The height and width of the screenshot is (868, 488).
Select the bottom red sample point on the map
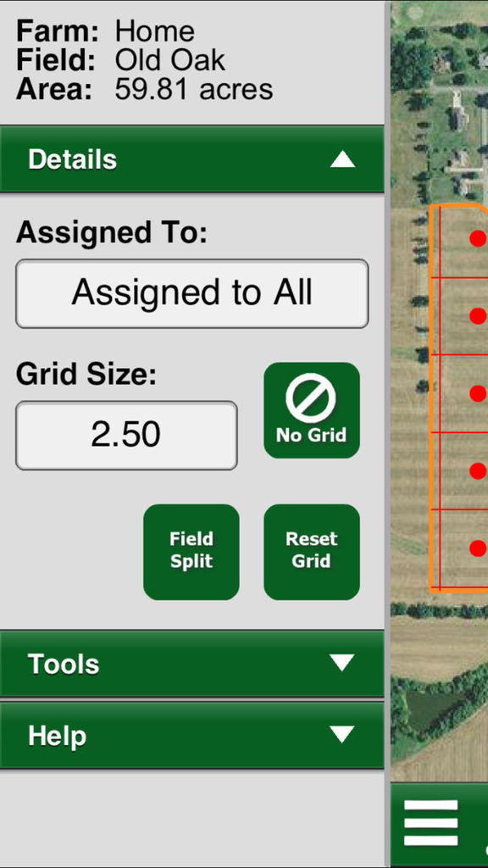pyautogui.click(x=478, y=548)
